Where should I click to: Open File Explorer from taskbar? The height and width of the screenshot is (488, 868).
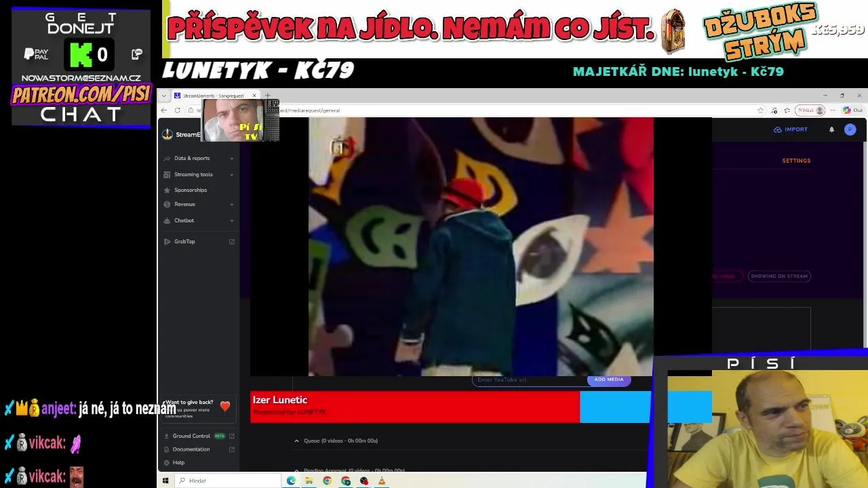(309, 481)
